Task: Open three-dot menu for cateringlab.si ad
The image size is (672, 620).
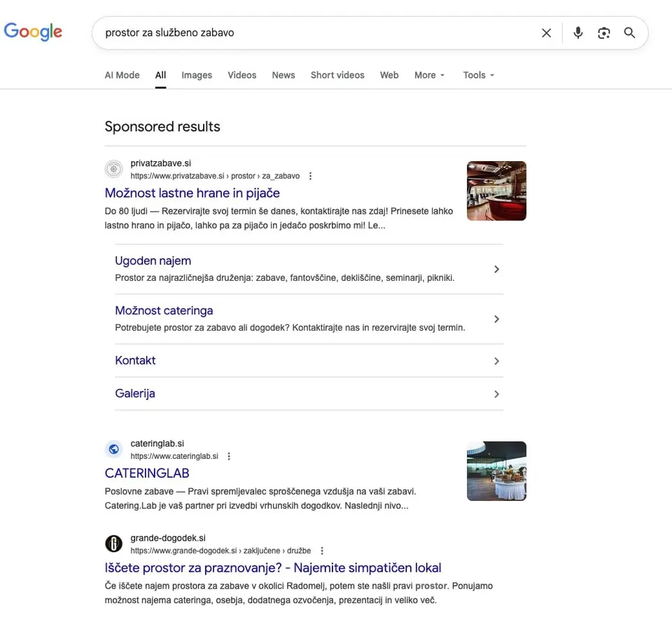Action: pos(229,456)
